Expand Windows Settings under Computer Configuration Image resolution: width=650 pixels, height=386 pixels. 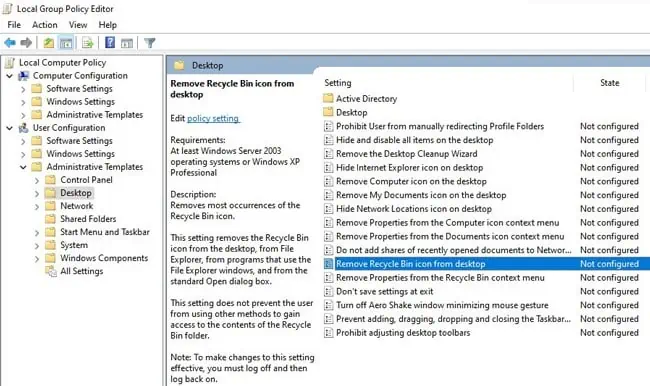click(23, 102)
